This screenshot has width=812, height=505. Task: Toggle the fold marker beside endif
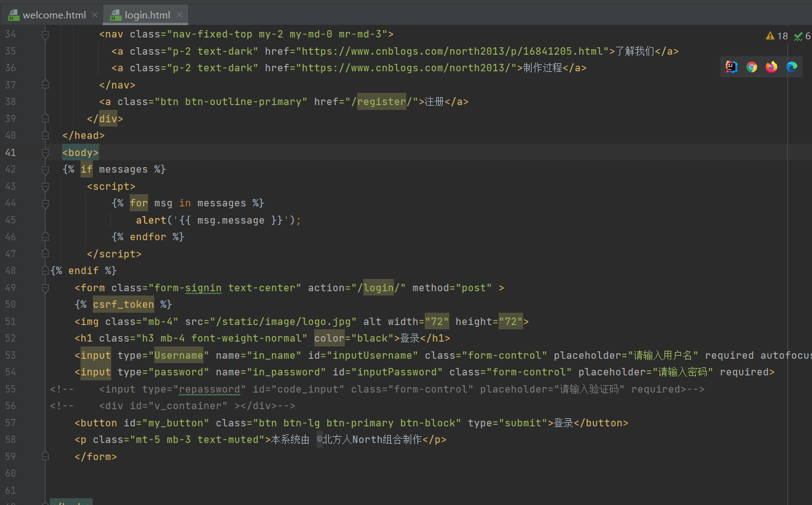click(45, 270)
